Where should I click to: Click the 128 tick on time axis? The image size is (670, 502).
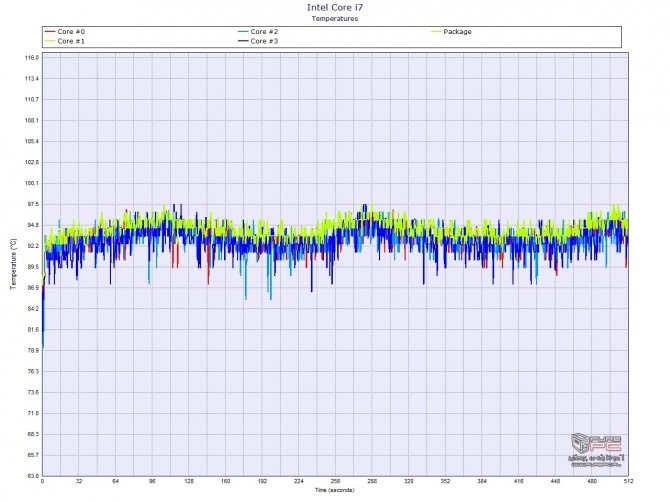[x=189, y=481]
